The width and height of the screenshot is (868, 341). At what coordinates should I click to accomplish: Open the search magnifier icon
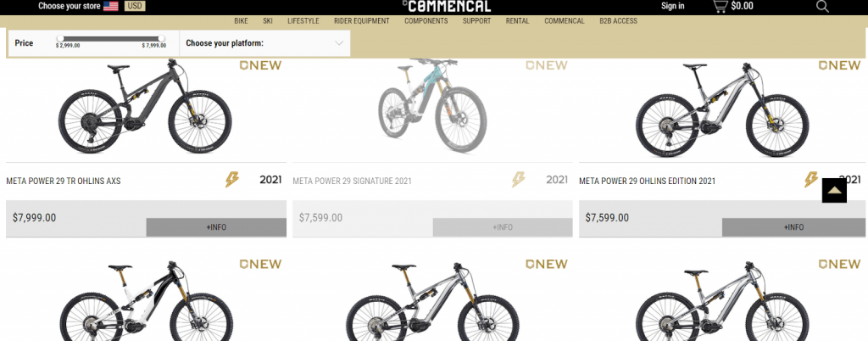(x=822, y=6)
